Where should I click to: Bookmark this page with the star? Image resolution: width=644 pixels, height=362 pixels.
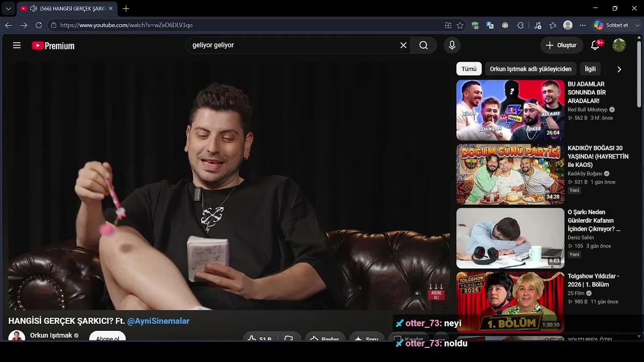[x=460, y=25]
